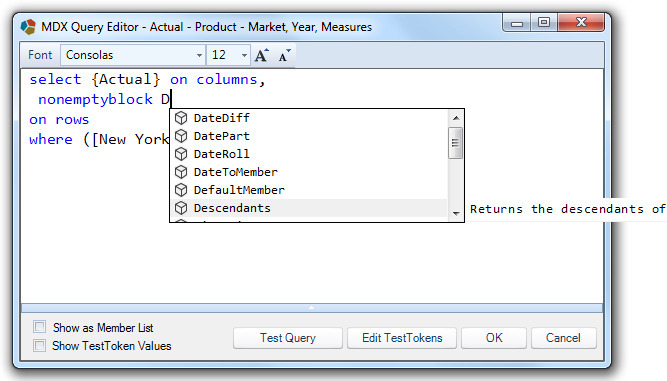This screenshot has height=381, width=667.
Task: Select DatePart from autocomplete list
Action: (309, 136)
